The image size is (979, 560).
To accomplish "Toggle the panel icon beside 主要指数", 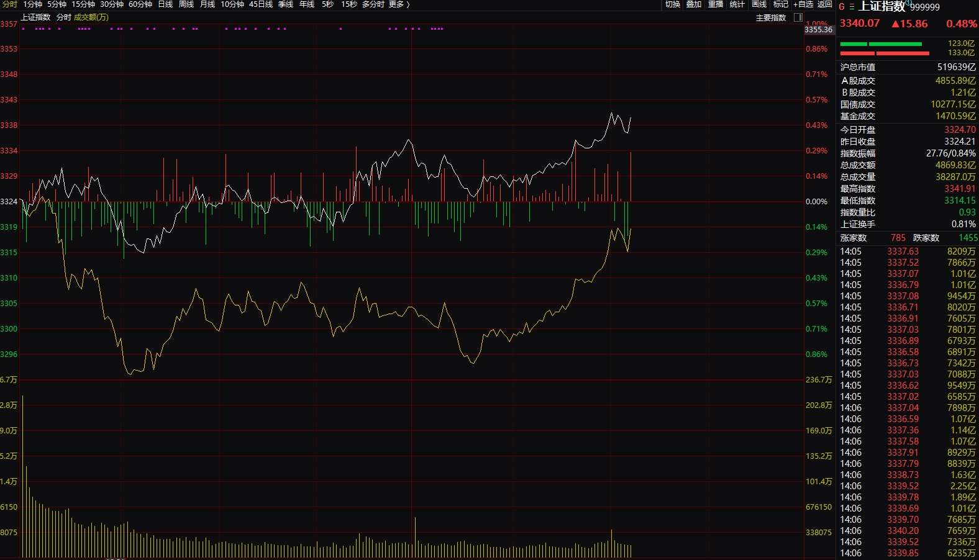I will pyautogui.click(x=798, y=17).
